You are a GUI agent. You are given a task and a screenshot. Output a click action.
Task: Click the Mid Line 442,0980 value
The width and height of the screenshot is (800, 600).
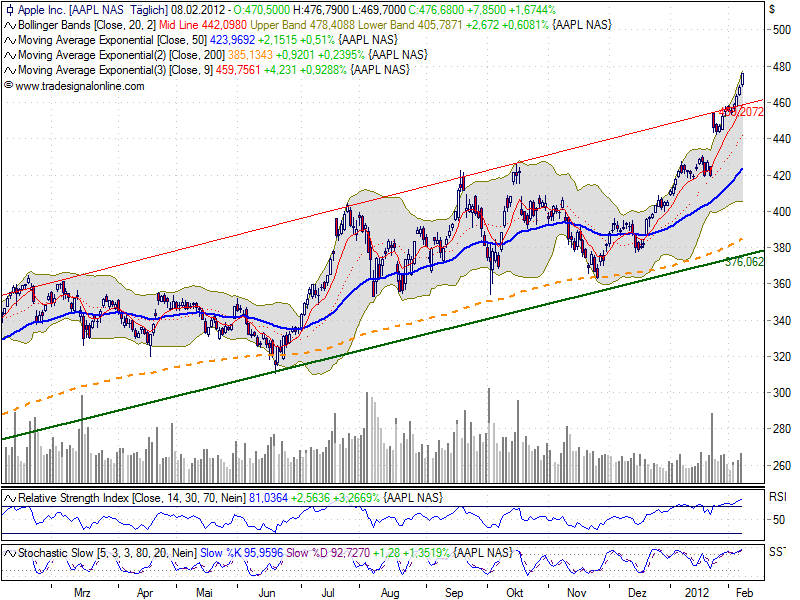203,25
